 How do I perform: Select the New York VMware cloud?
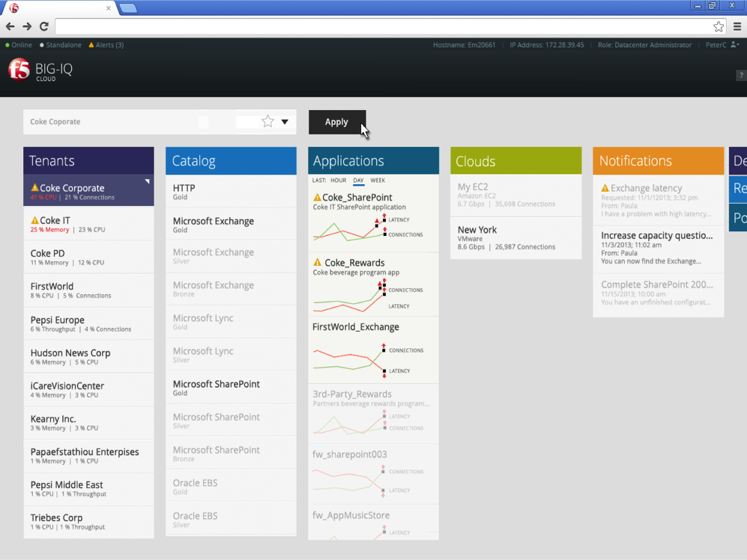point(516,238)
